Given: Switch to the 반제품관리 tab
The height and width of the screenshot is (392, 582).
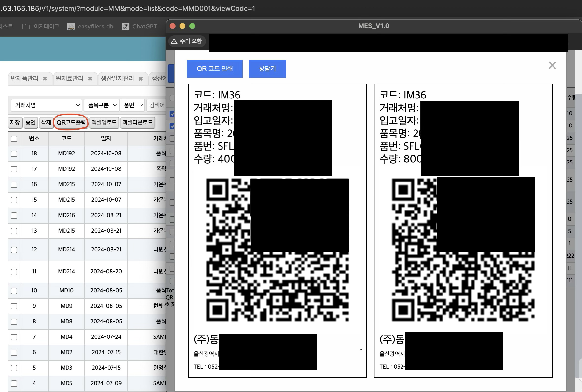Looking at the screenshot, I should pos(25,79).
